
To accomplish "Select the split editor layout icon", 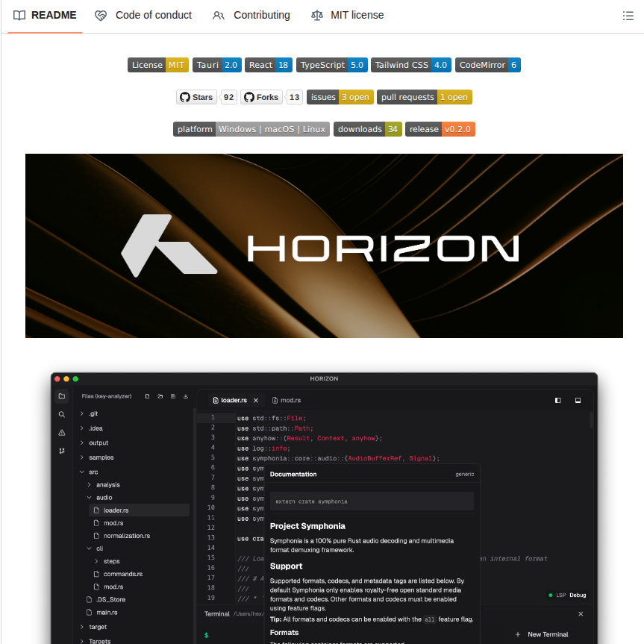I will [x=557, y=400].
